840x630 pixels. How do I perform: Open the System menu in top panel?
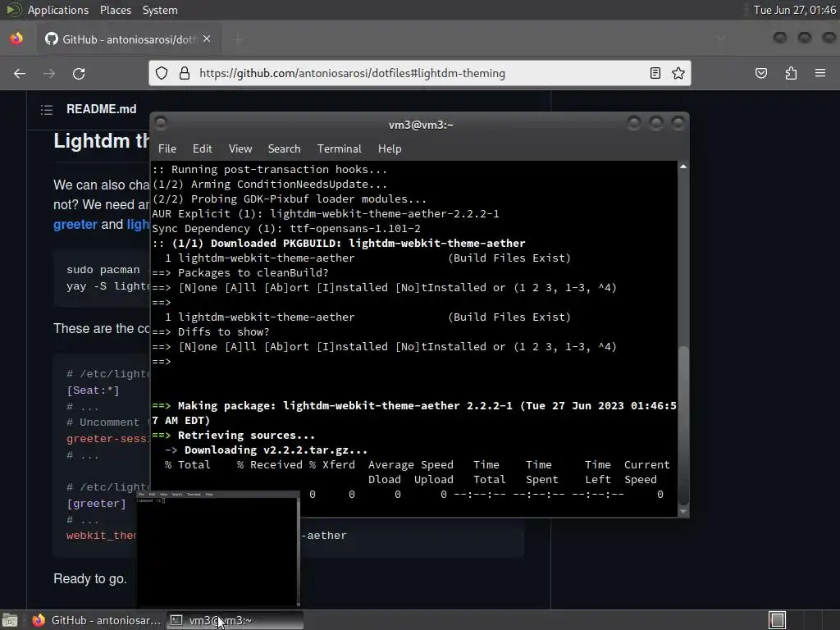160,10
